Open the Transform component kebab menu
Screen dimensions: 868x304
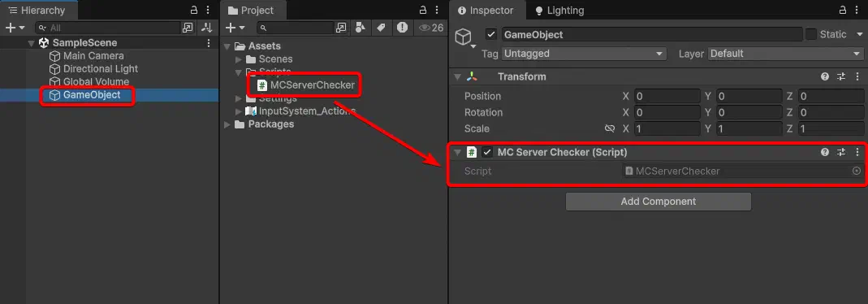coord(857,76)
